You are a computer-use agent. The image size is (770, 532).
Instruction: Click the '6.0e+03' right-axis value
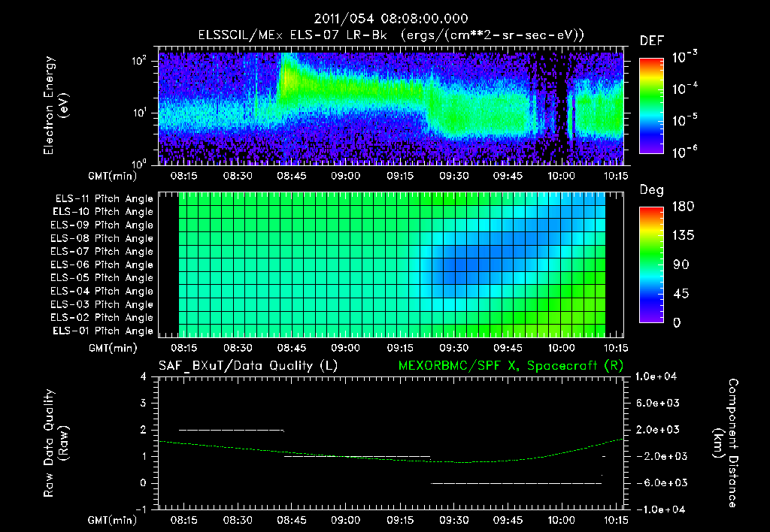pos(657,403)
